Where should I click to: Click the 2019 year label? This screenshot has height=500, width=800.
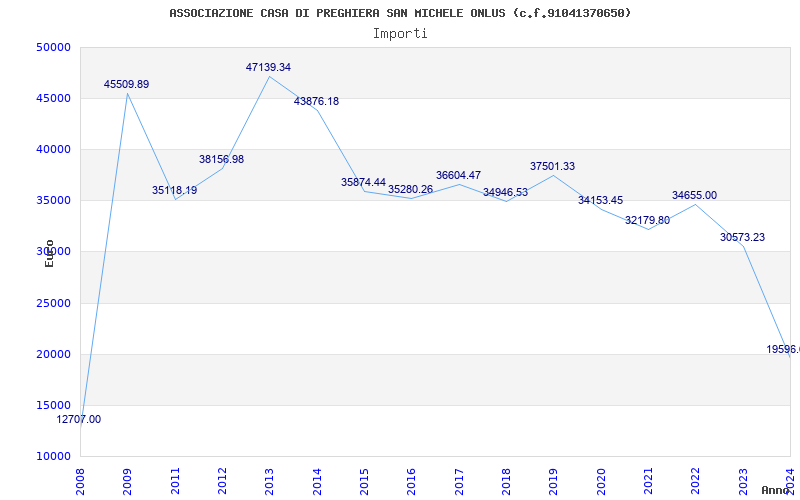point(554,481)
